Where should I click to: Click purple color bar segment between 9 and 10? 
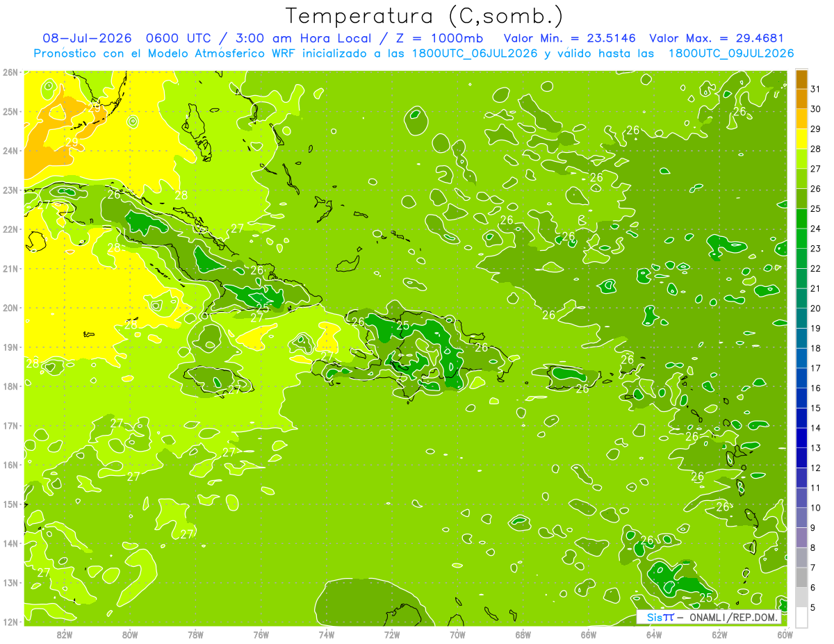(801, 518)
